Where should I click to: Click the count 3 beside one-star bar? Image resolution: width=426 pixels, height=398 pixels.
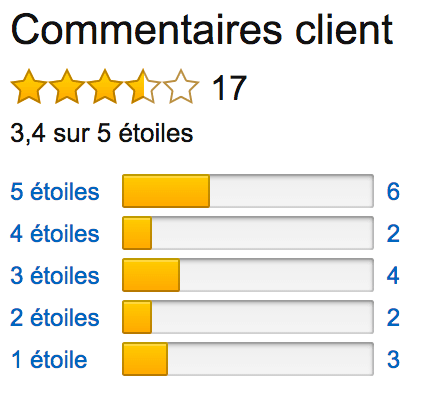pyautogui.click(x=393, y=360)
